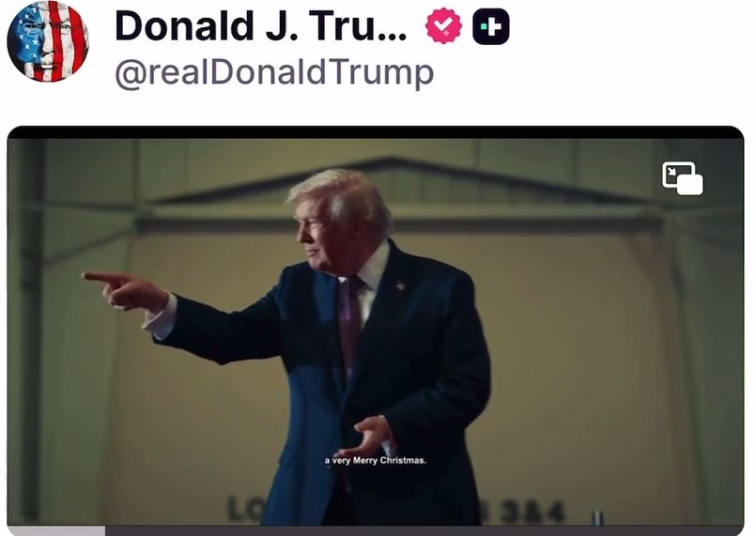Click the dark plus badge icon
Viewport: 756px width, 536px height.
491,26
